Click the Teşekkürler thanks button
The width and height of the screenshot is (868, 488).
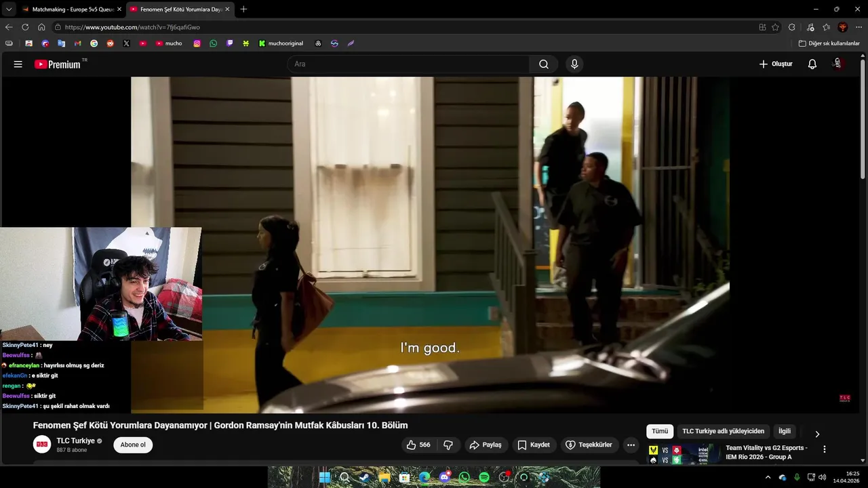pyautogui.click(x=589, y=445)
